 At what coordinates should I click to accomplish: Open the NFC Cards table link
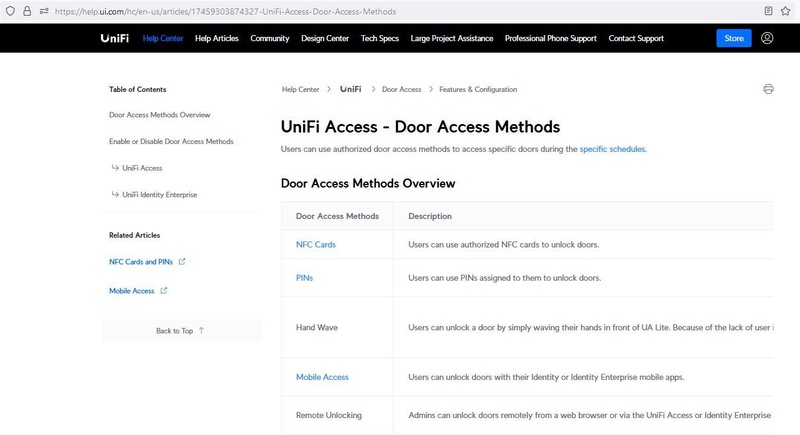[316, 244]
